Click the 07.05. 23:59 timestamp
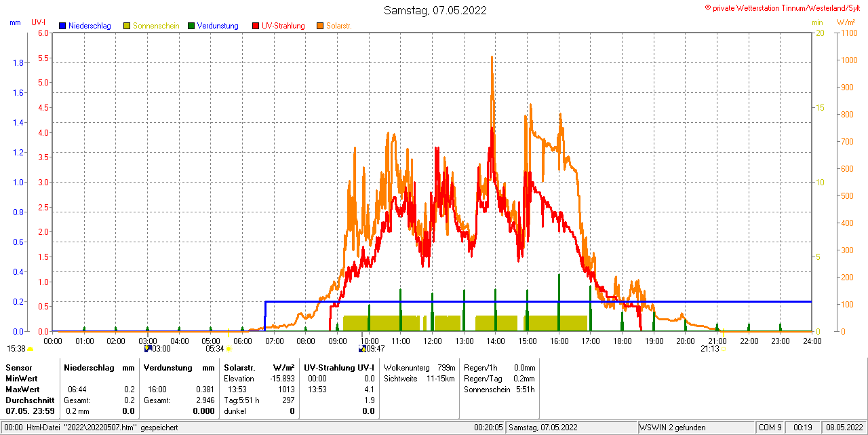The width and height of the screenshot is (868, 435). pyautogui.click(x=30, y=411)
